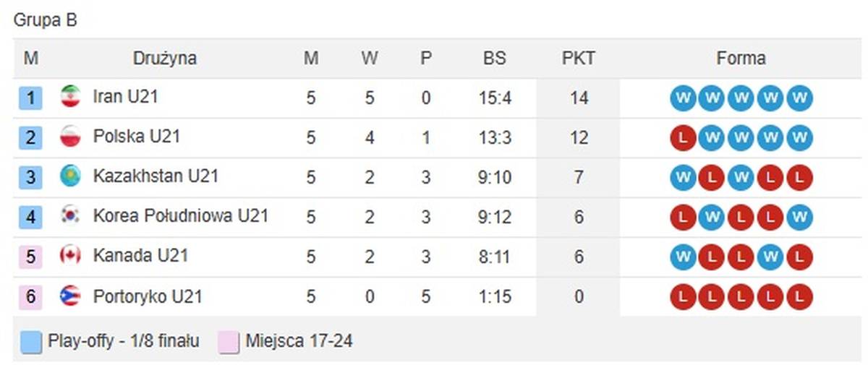
Task: Click Polska U21's red L form badge
Action: coord(683,137)
